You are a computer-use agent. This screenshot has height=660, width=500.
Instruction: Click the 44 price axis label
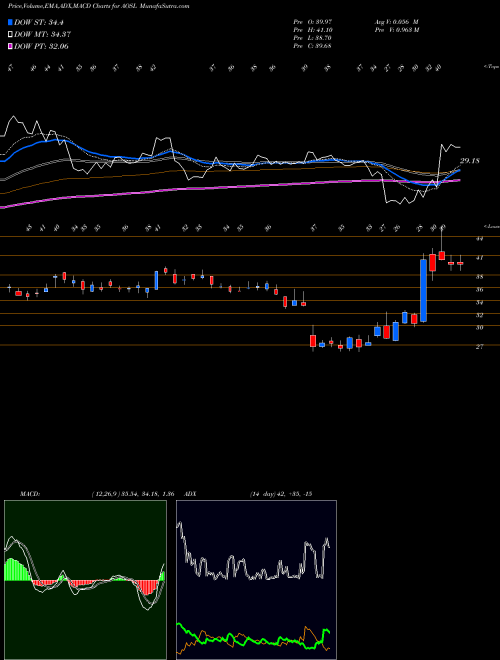479,239
